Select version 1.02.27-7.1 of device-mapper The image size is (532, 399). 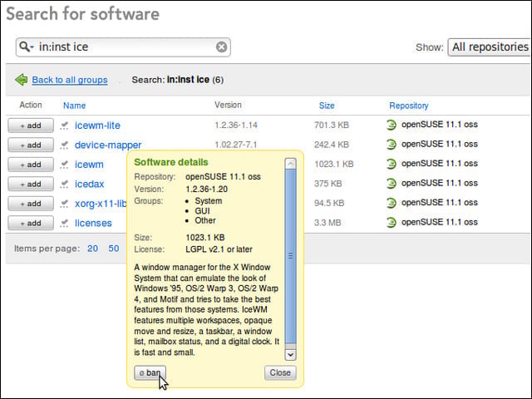[x=235, y=145]
